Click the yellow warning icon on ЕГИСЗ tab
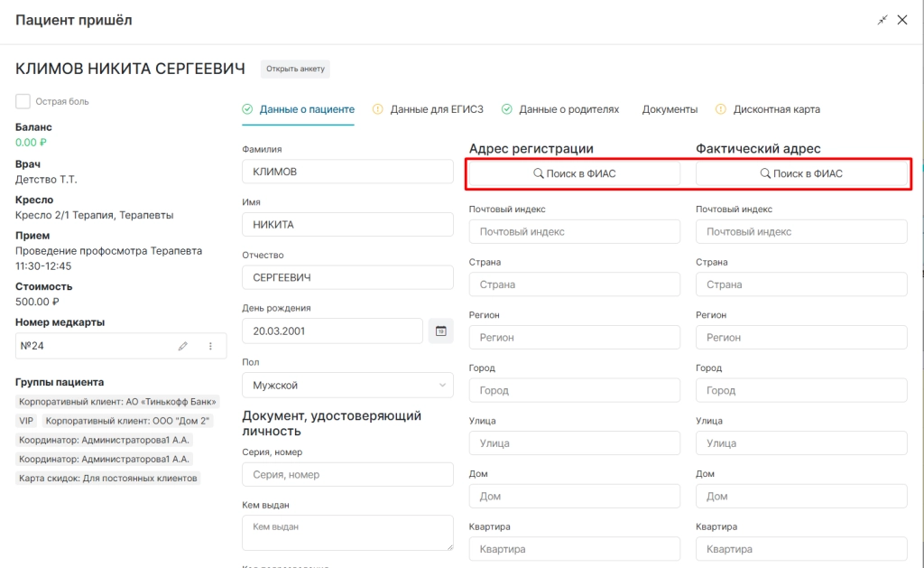Screen dimensions: 924x568 pyautogui.click(x=378, y=109)
